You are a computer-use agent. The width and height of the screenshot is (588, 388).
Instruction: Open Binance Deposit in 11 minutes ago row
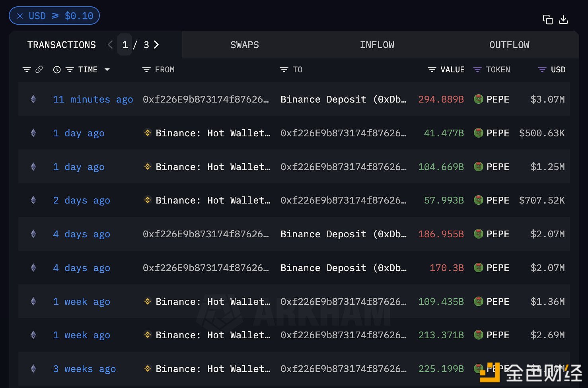coord(344,99)
